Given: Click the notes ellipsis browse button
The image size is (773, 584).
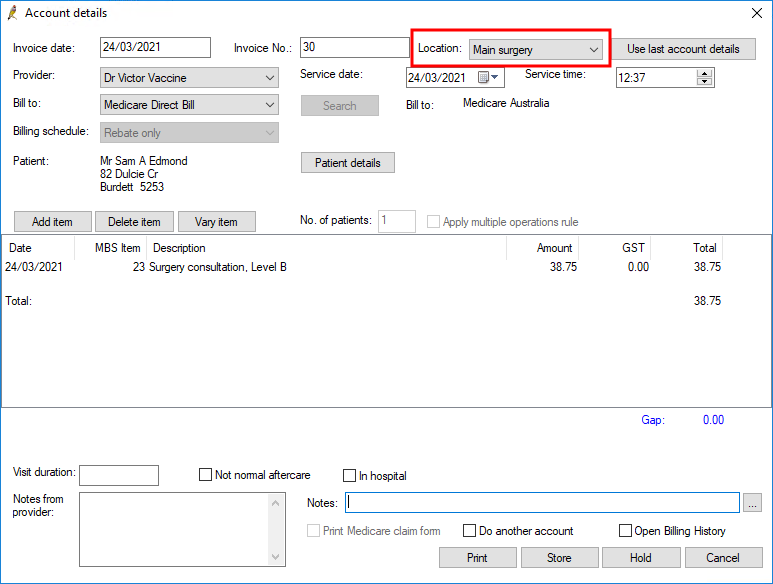Looking at the screenshot, I should coord(753,503).
